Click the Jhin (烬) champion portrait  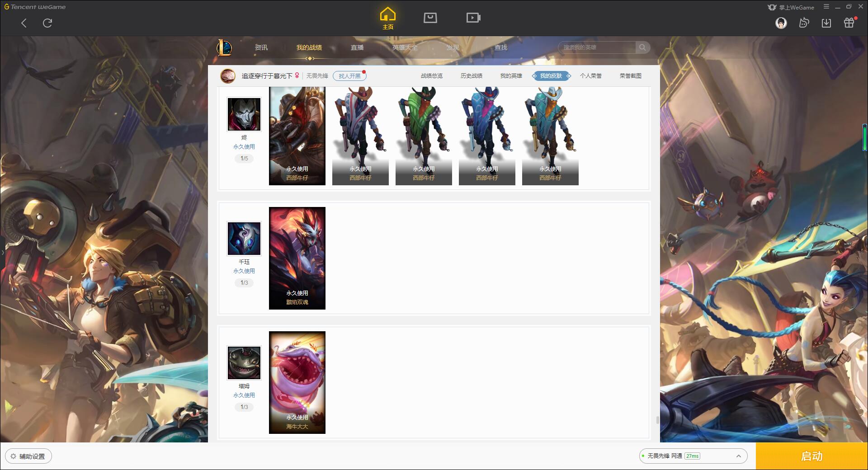244,115
